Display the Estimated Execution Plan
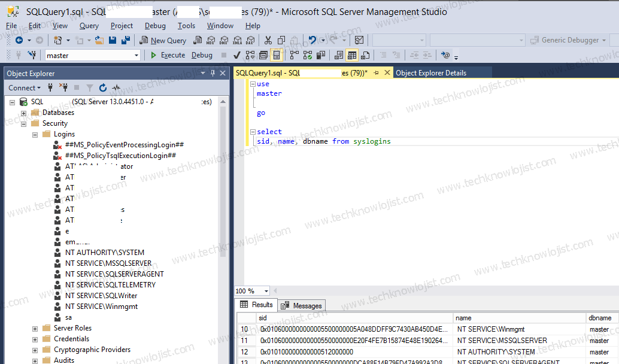The width and height of the screenshot is (619, 364). pos(250,55)
